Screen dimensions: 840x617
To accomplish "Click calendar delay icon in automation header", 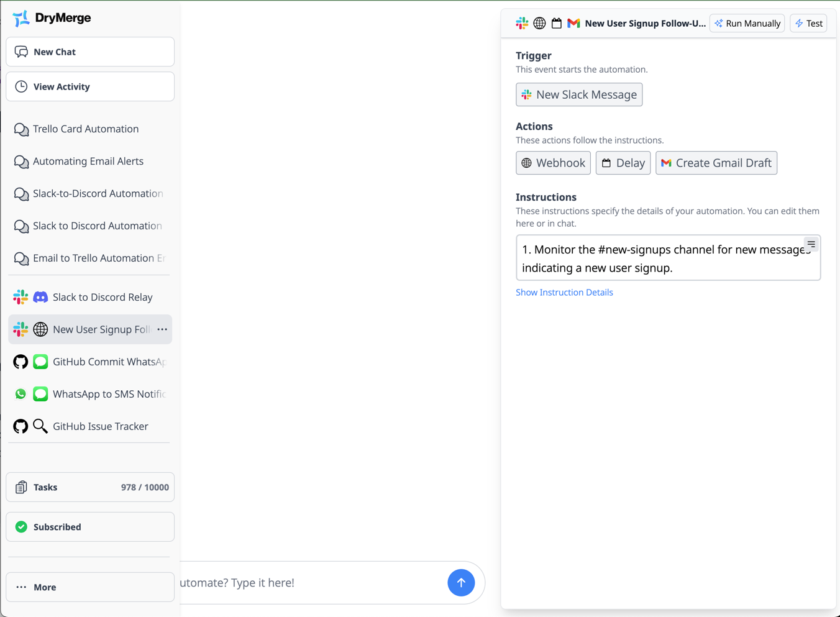I will click(x=557, y=23).
